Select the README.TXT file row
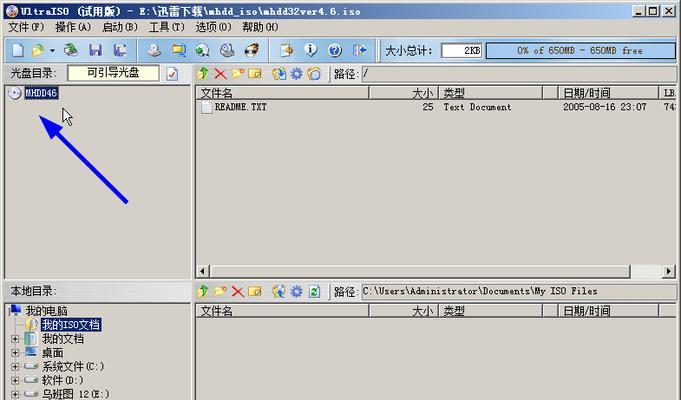Screen dimensions: 681x400 [436, 107]
